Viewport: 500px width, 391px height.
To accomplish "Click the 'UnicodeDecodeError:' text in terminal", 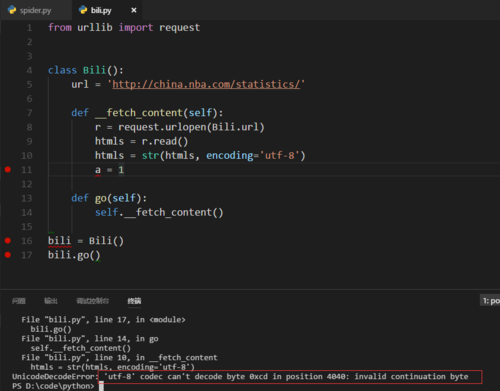I will 55,377.
